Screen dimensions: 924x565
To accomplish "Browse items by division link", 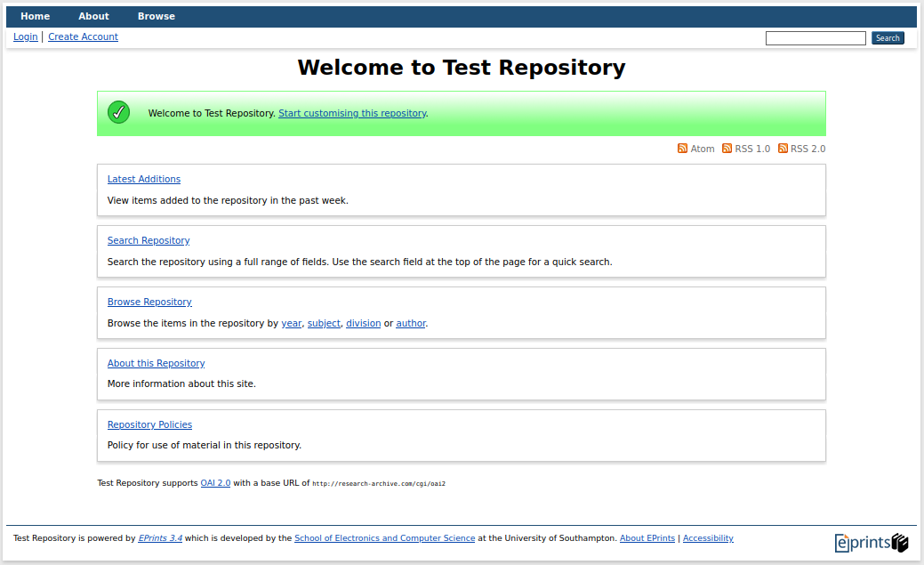I will (x=363, y=323).
